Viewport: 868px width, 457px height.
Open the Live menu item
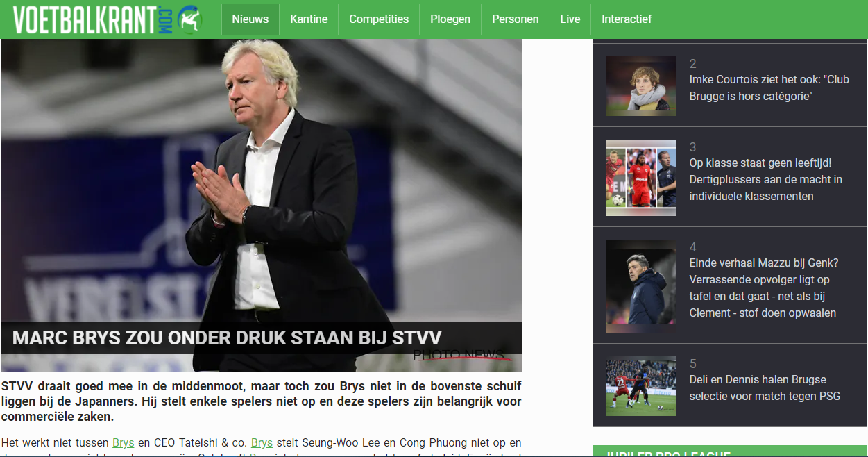point(570,19)
